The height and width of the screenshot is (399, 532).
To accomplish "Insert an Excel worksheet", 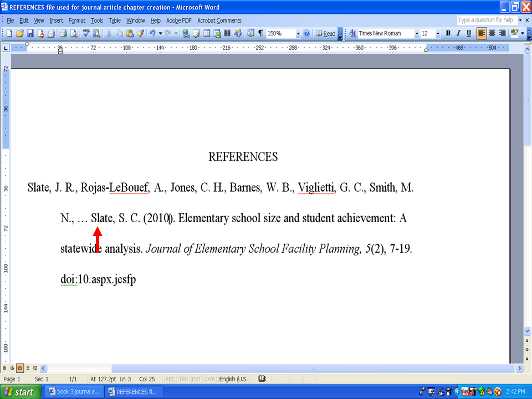I will point(217,33).
